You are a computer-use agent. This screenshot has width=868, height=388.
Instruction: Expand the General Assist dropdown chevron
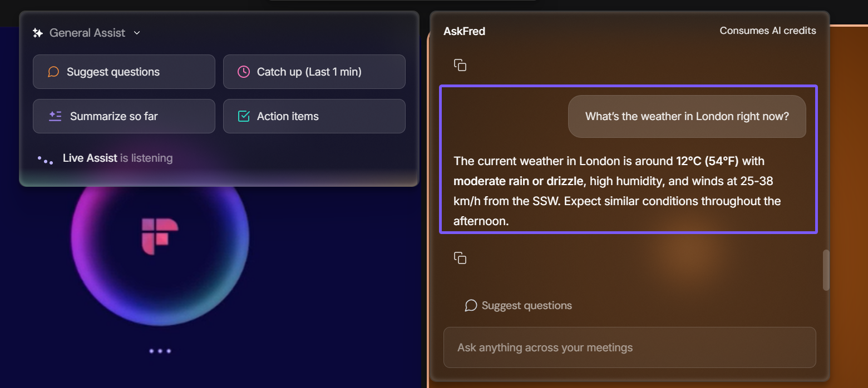(137, 33)
